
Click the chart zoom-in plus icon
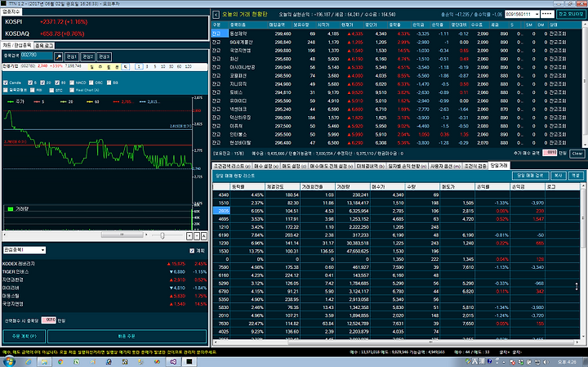[189, 235]
